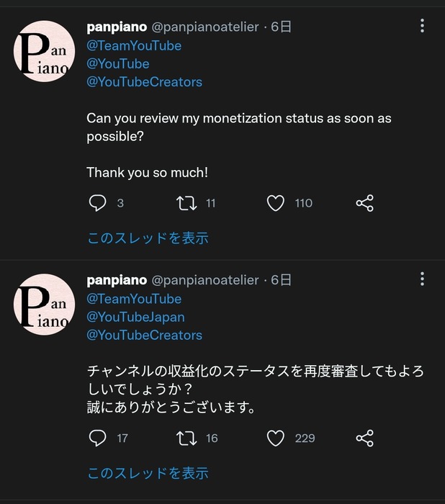Image resolution: width=445 pixels, height=504 pixels.
Task: Open @TeamYouTube mention in first tweet
Action: tap(134, 45)
